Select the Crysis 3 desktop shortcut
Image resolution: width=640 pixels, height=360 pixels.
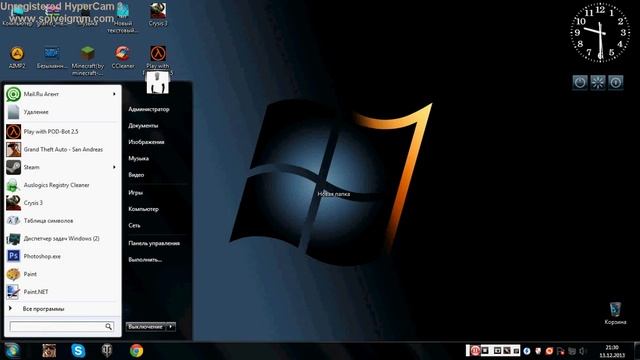pos(158,15)
